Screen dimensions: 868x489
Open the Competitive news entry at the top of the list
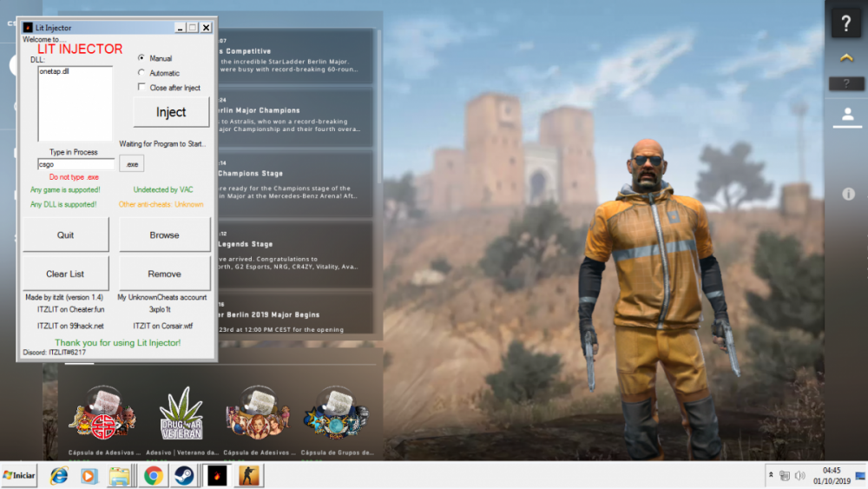click(296, 56)
